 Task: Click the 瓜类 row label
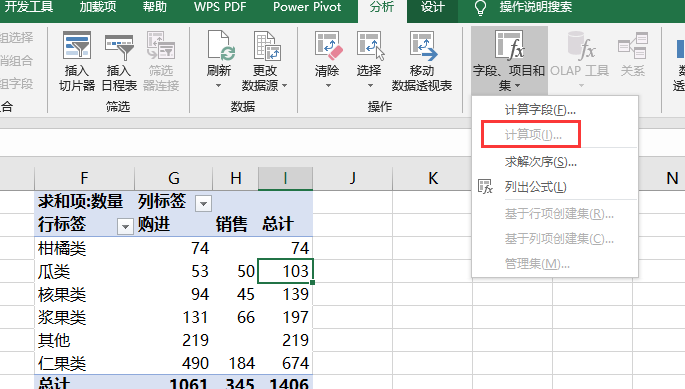pos(84,271)
